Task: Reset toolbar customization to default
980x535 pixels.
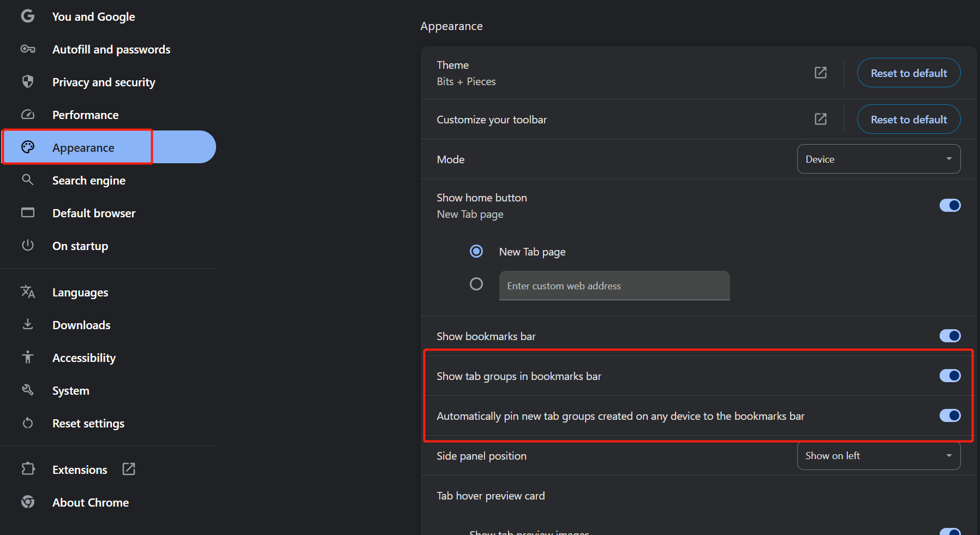Action: [909, 119]
